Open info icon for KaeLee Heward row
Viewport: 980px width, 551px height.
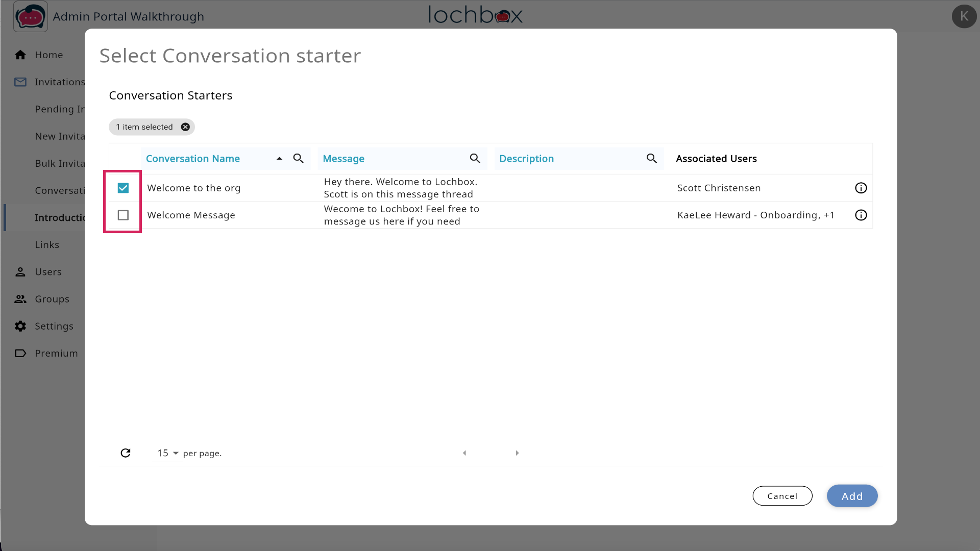click(861, 215)
